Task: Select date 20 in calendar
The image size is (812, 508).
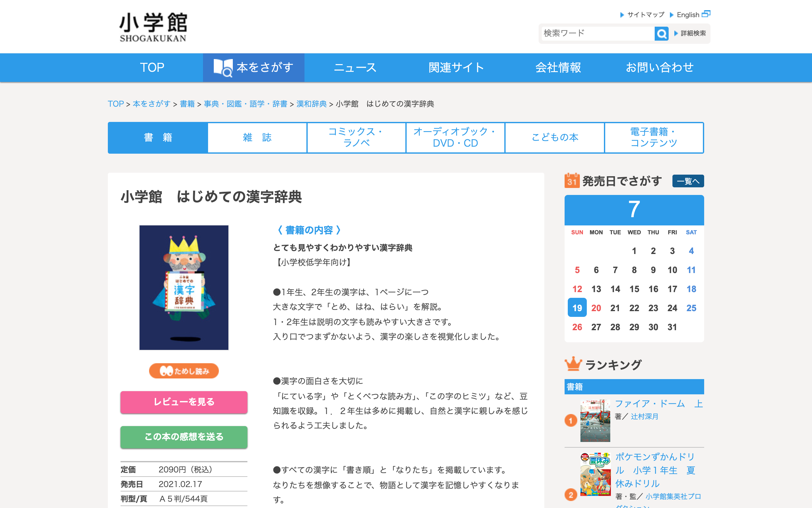Action: coord(596,308)
